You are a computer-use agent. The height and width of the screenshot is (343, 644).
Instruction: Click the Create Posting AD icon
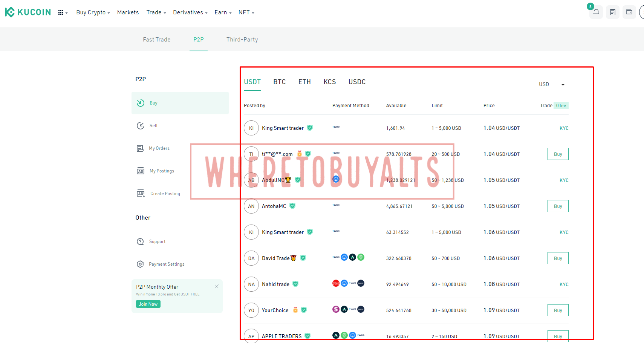(x=141, y=194)
